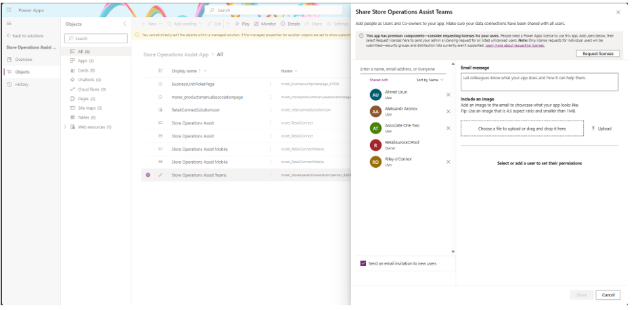Expand the Web resources tree node

[65, 127]
